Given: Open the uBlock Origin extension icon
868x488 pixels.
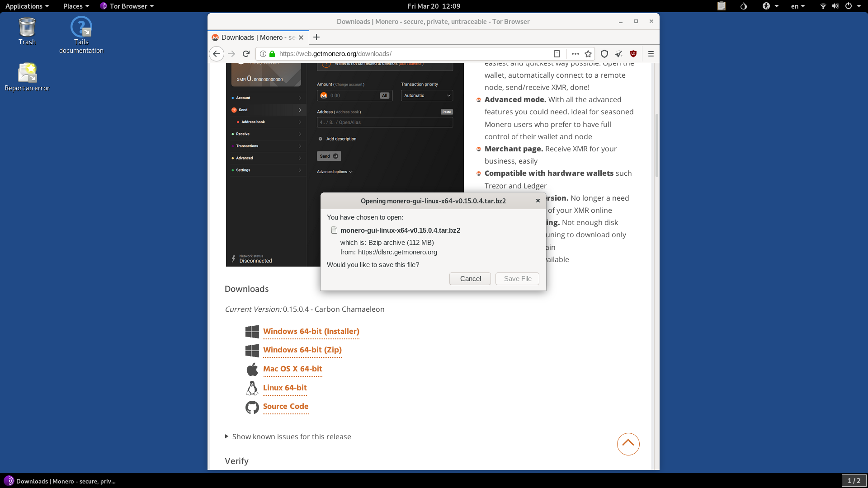Looking at the screenshot, I should point(633,54).
